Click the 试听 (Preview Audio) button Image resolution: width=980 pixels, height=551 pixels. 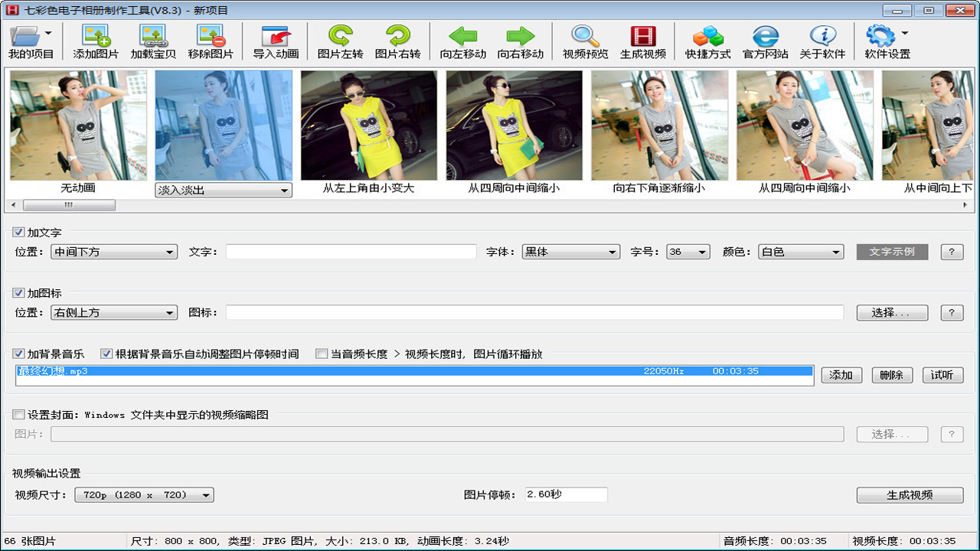coord(942,375)
